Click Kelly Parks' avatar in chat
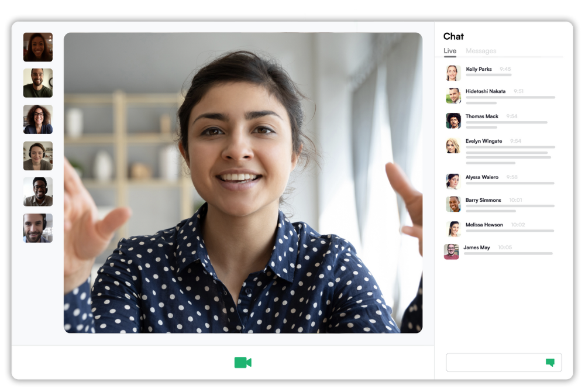Image resolution: width=585 pixels, height=392 pixels. [x=453, y=73]
